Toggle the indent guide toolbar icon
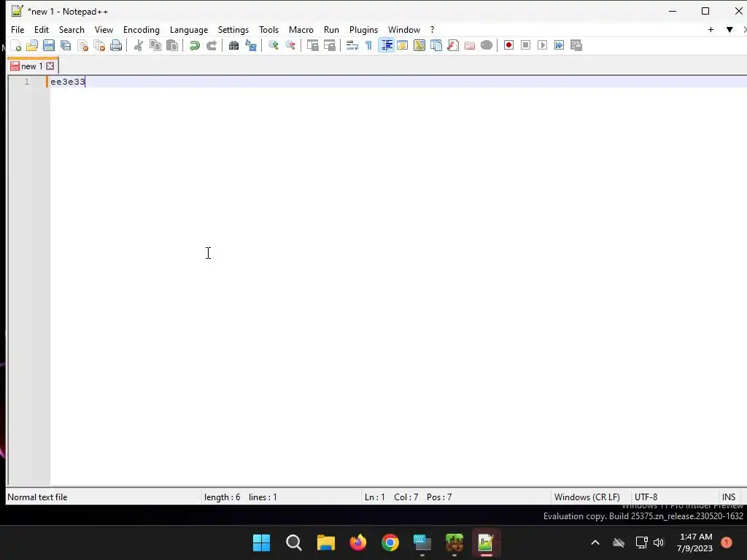Screen dimensions: 747x560 386,45
